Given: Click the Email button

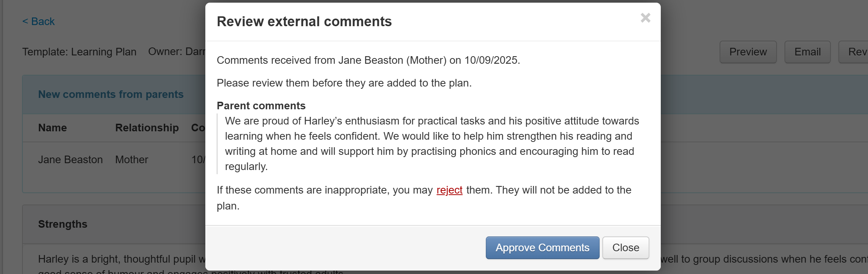Looking at the screenshot, I should point(807,52).
